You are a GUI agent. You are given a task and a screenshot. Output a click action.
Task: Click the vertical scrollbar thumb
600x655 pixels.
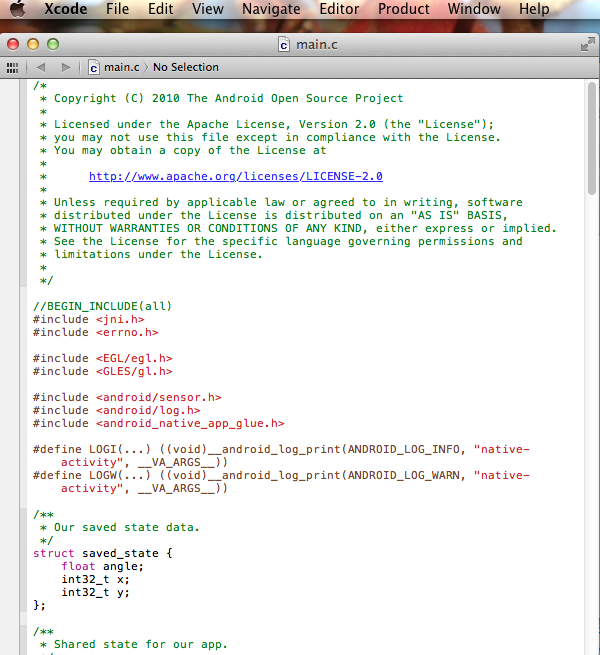tap(591, 139)
